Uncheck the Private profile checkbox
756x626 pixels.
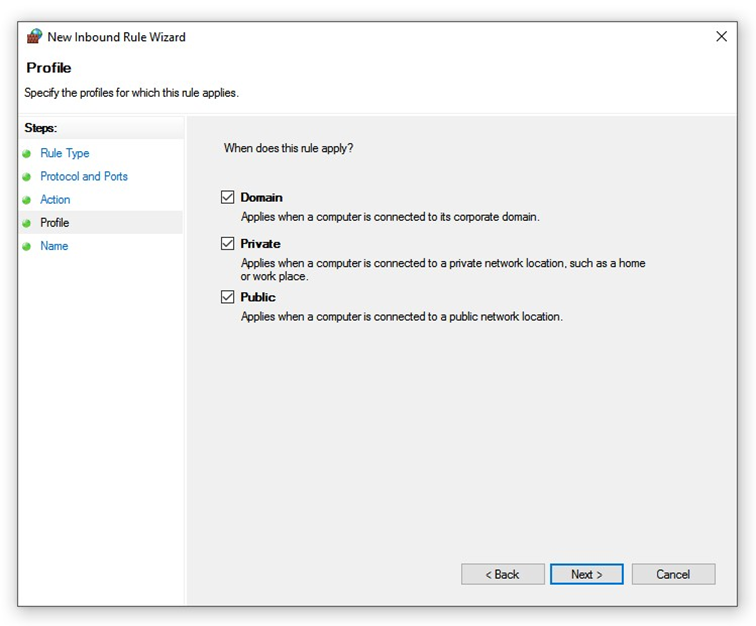tap(228, 244)
